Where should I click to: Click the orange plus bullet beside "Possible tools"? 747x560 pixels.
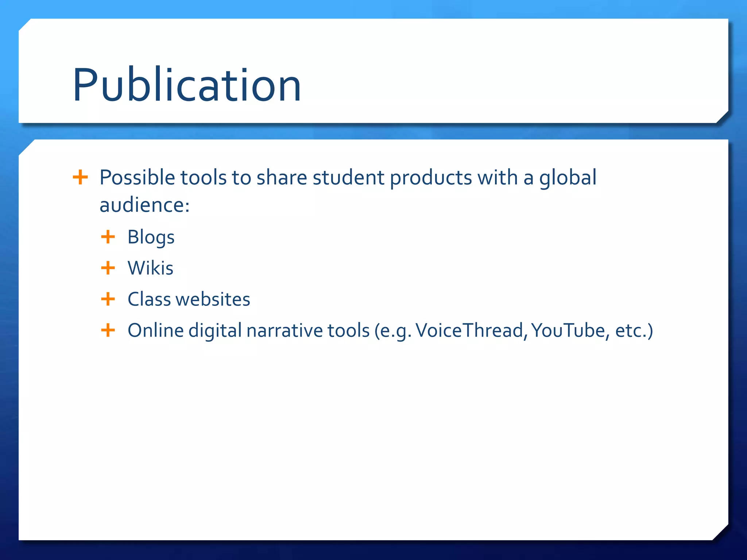tap(80, 178)
